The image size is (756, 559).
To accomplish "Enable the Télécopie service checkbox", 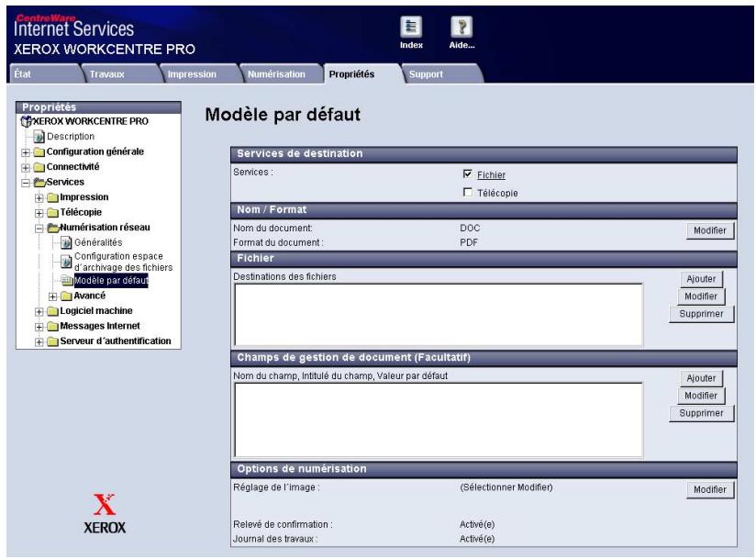I will [x=467, y=192].
